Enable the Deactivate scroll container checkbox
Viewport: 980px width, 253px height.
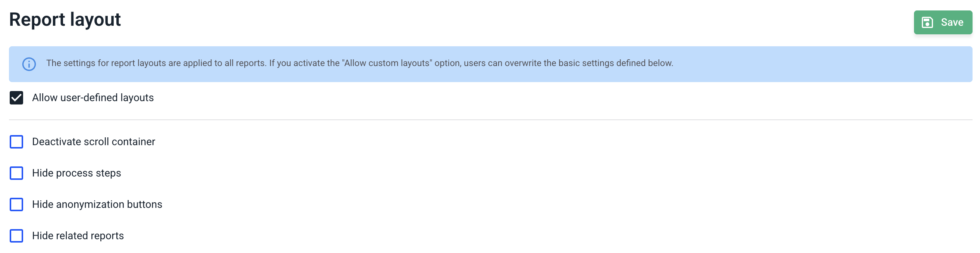pos(16,142)
